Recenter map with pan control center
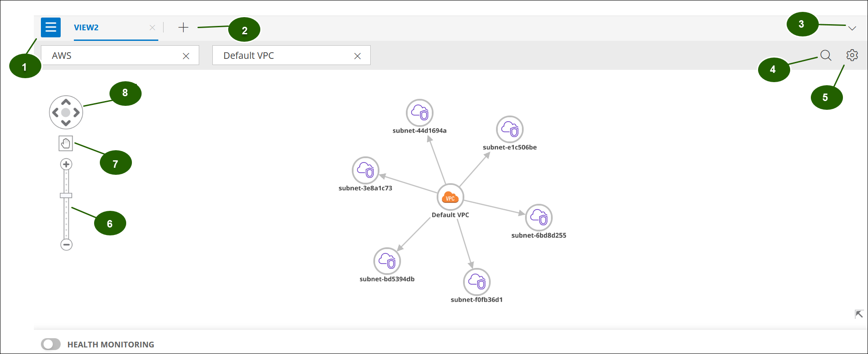The height and width of the screenshot is (354, 868). click(66, 112)
